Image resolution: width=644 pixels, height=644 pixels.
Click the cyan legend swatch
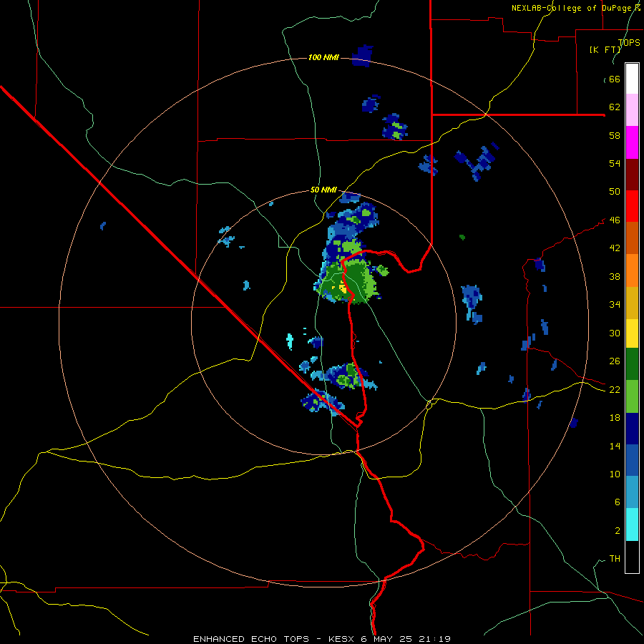[632, 525]
